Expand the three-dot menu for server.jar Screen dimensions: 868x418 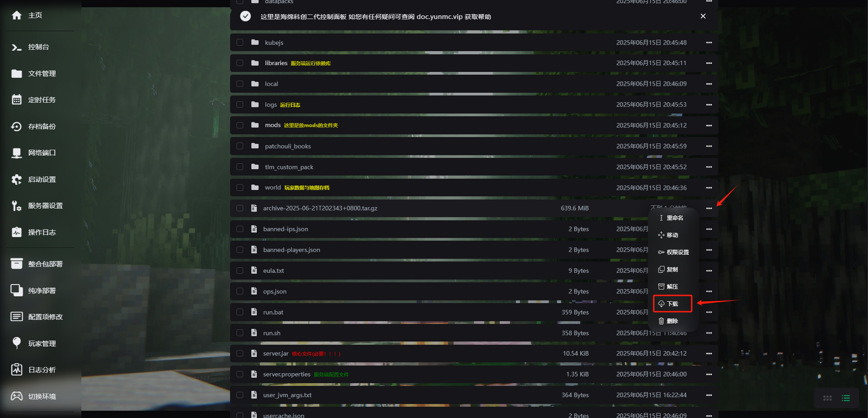[x=709, y=353]
